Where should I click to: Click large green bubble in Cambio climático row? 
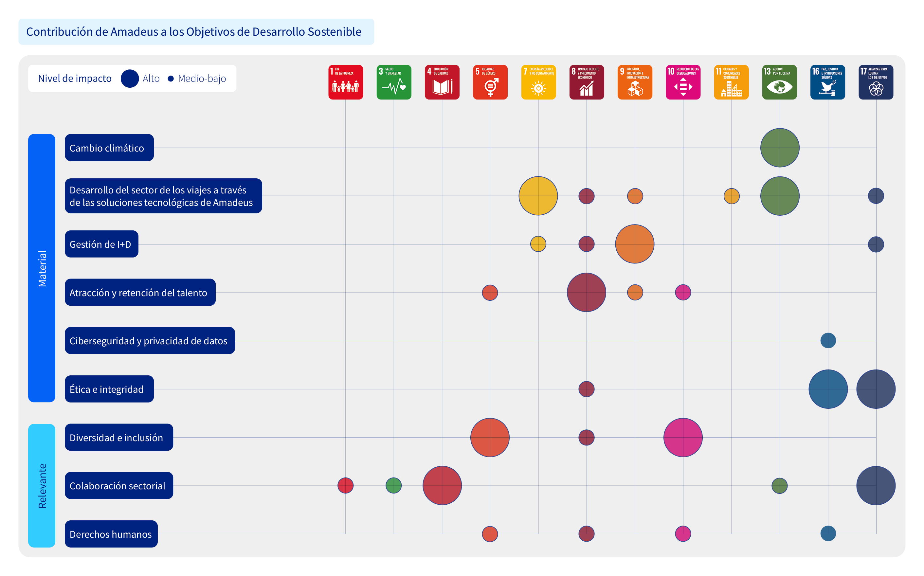780,148
